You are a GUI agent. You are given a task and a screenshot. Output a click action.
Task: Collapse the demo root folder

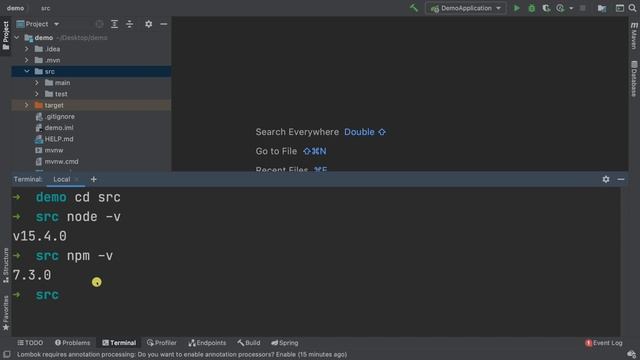[x=17, y=38]
